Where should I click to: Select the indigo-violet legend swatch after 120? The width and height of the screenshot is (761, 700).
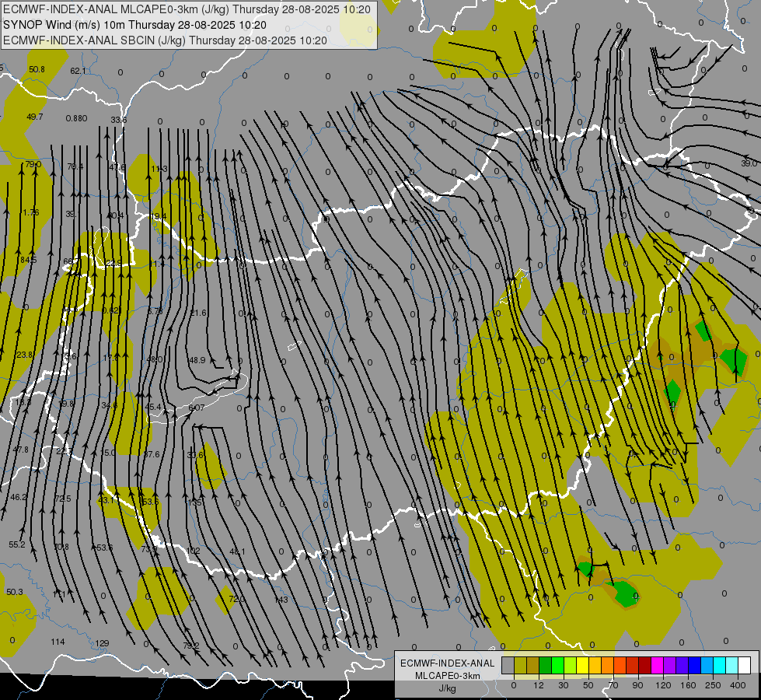pyautogui.click(x=682, y=665)
